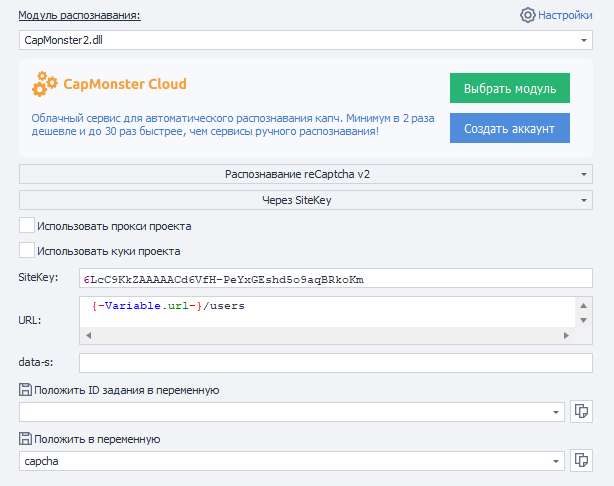The height and width of the screenshot is (486, 614).
Task: Click the {-Variable.url-}/users text
Action: click(168, 306)
